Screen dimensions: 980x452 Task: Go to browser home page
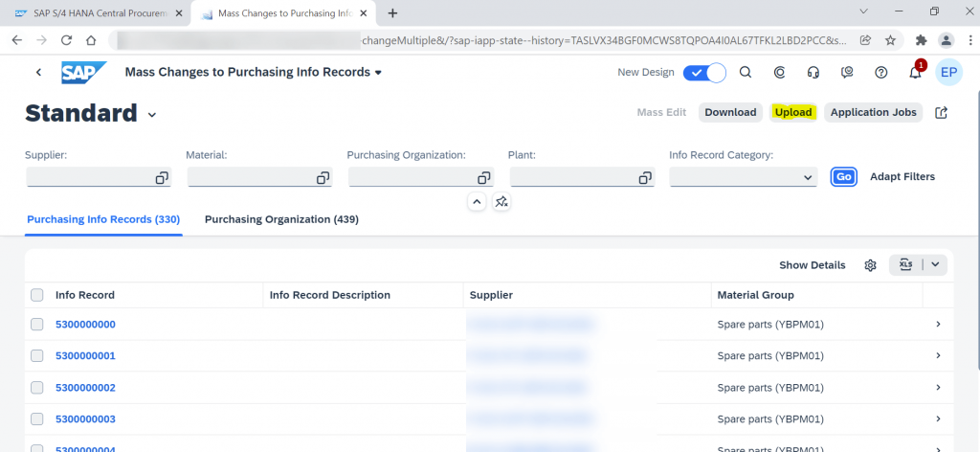[x=91, y=40]
